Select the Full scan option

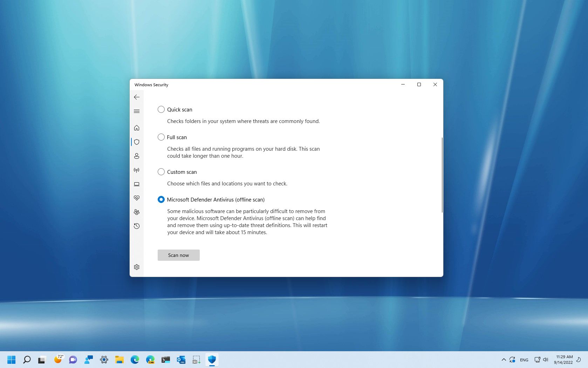click(x=161, y=137)
